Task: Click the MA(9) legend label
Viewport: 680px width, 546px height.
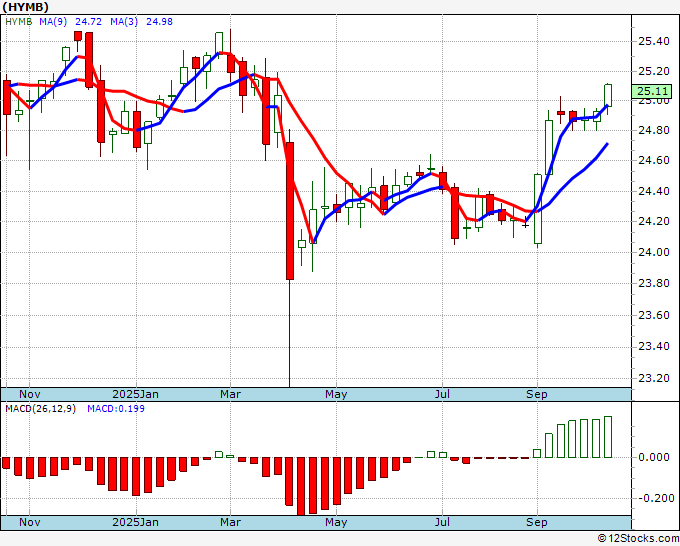Action: point(53,22)
